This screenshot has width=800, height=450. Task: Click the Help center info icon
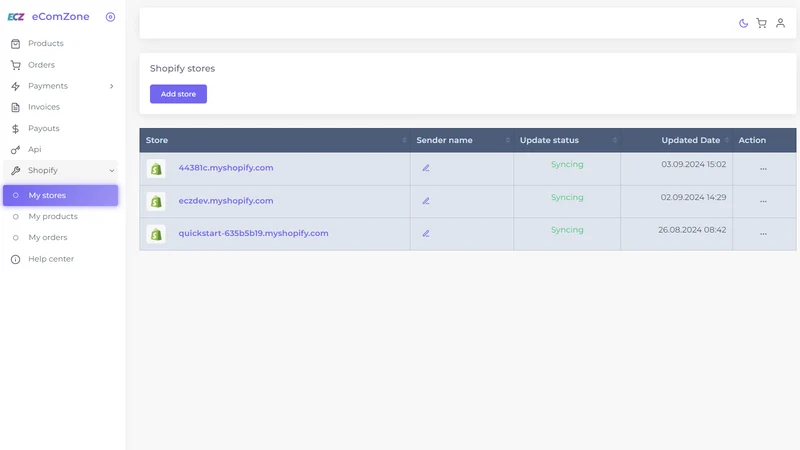(15, 259)
